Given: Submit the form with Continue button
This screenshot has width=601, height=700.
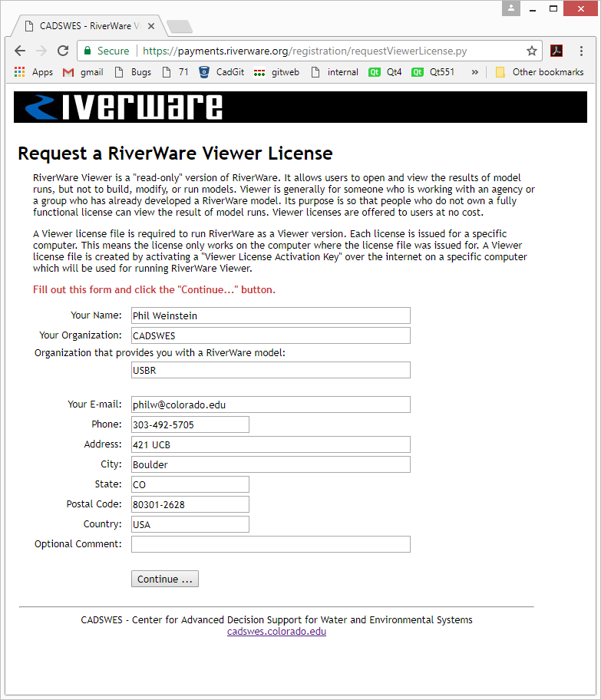Looking at the screenshot, I should click(x=165, y=579).
